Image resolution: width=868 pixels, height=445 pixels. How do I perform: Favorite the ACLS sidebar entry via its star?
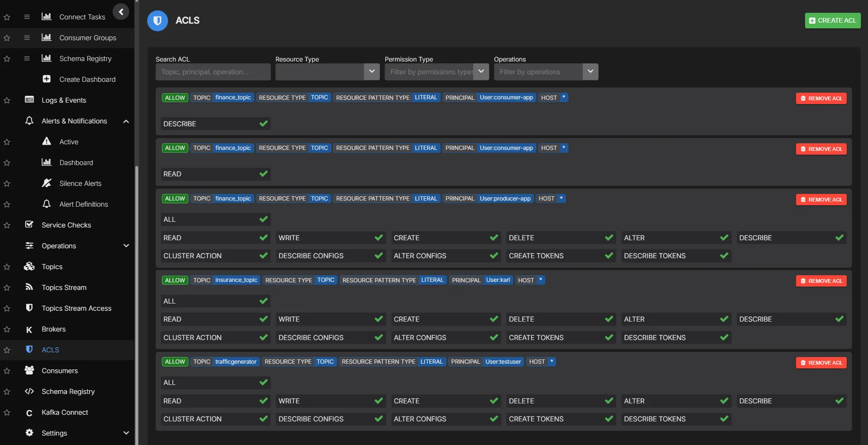point(7,350)
